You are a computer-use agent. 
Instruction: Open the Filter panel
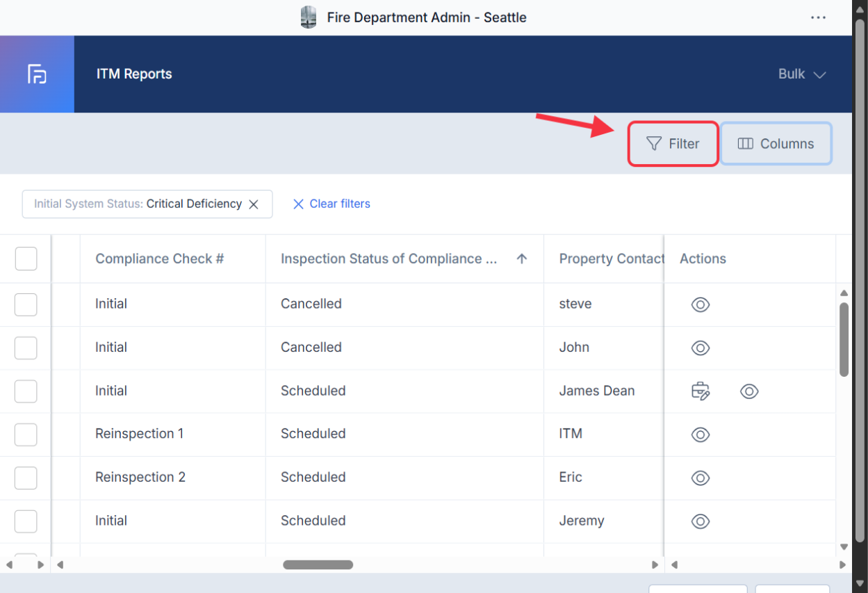672,143
